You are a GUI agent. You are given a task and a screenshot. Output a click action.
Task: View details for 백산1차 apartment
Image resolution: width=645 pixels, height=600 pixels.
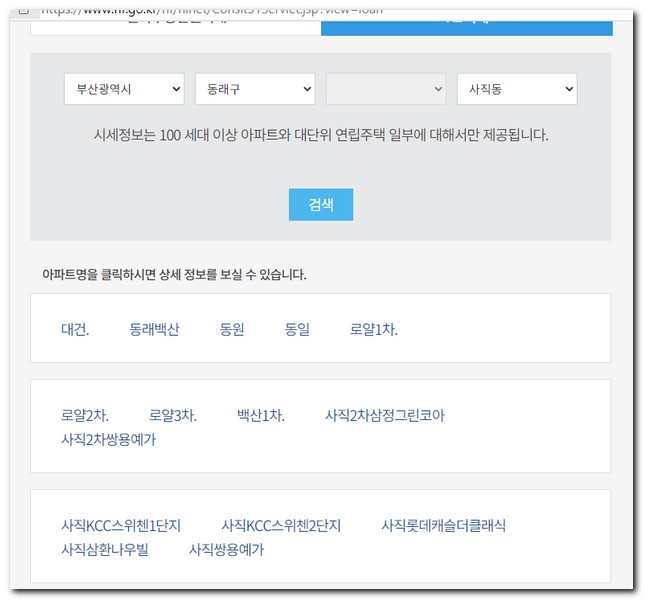pos(260,415)
